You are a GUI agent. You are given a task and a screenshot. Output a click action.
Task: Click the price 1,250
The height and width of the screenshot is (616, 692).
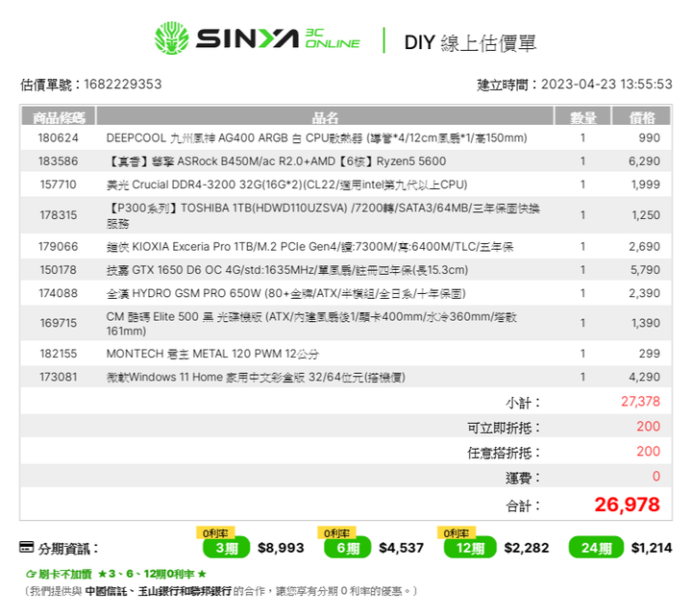646,215
